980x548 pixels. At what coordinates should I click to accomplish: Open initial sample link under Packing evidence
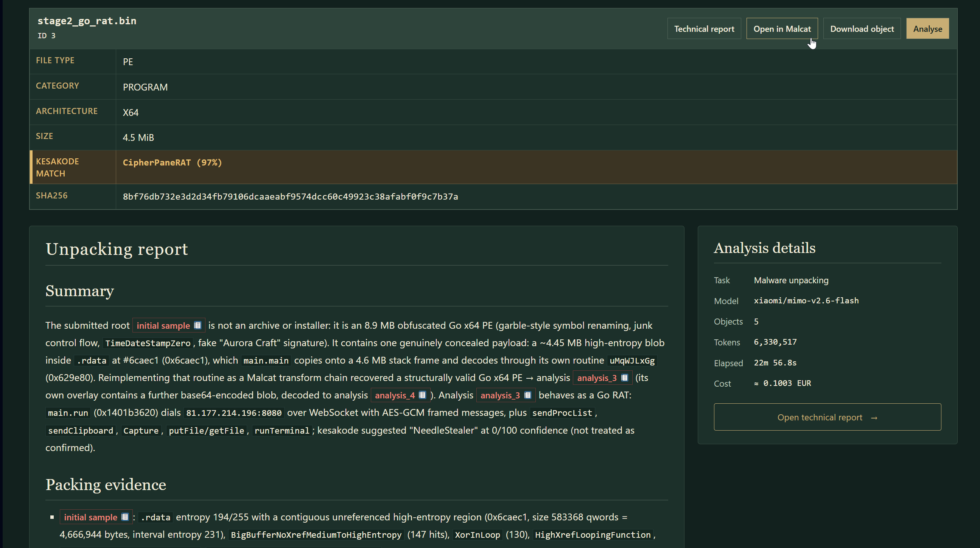pyautogui.click(x=90, y=517)
